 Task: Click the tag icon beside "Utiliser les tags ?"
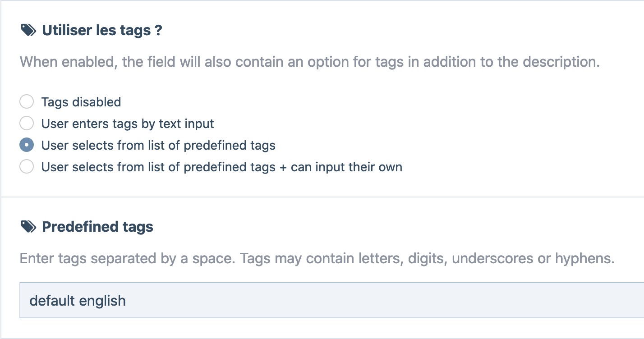[x=28, y=30]
